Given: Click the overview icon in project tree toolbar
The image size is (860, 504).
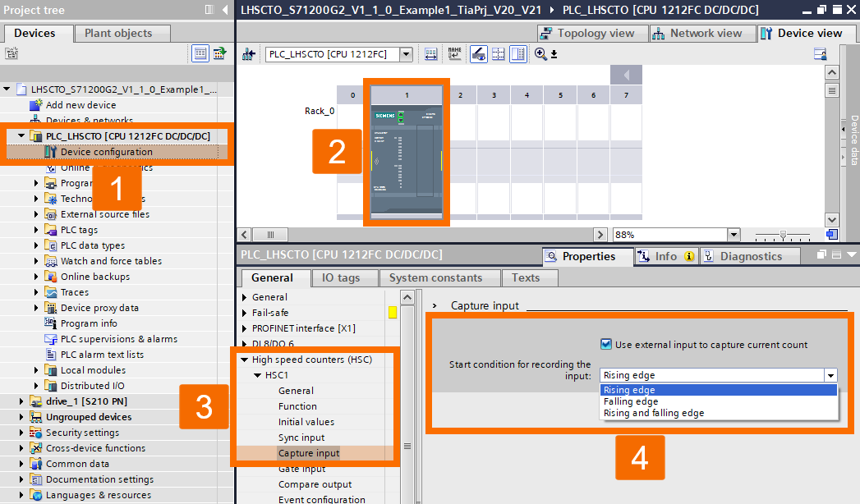Looking at the screenshot, I should point(219,53).
